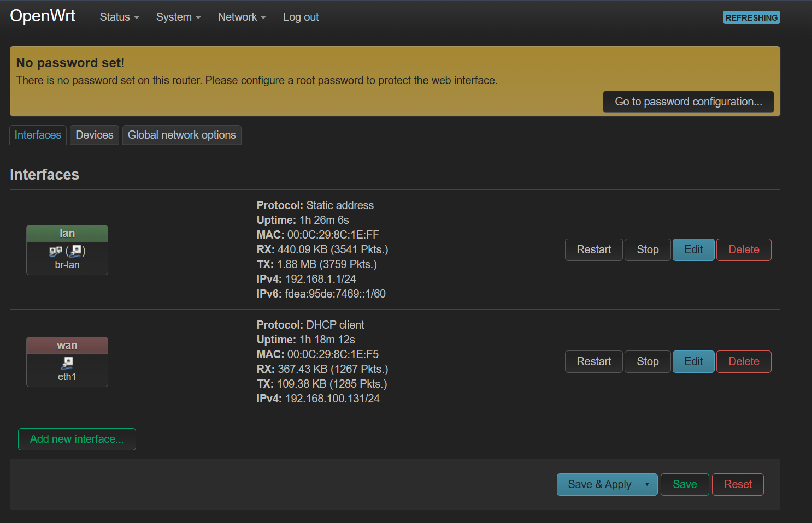Open the Global network options tab
Image resolution: width=812 pixels, height=523 pixels.
click(x=182, y=135)
